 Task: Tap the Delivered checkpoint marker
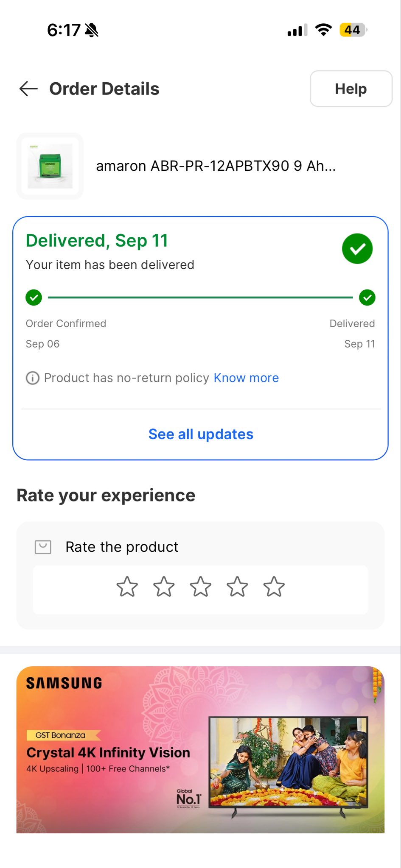pos(367,298)
